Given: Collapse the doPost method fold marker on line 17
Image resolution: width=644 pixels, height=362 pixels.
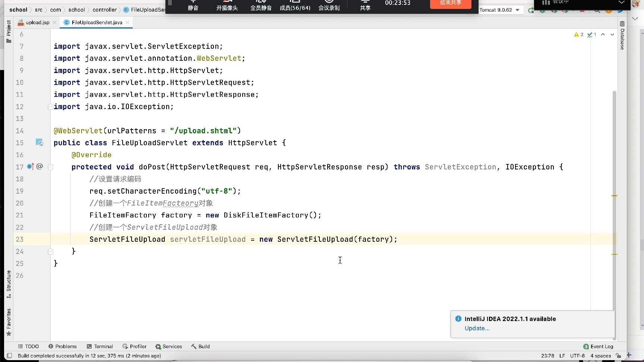Looking at the screenshot, I should click(x=51, y=167).
